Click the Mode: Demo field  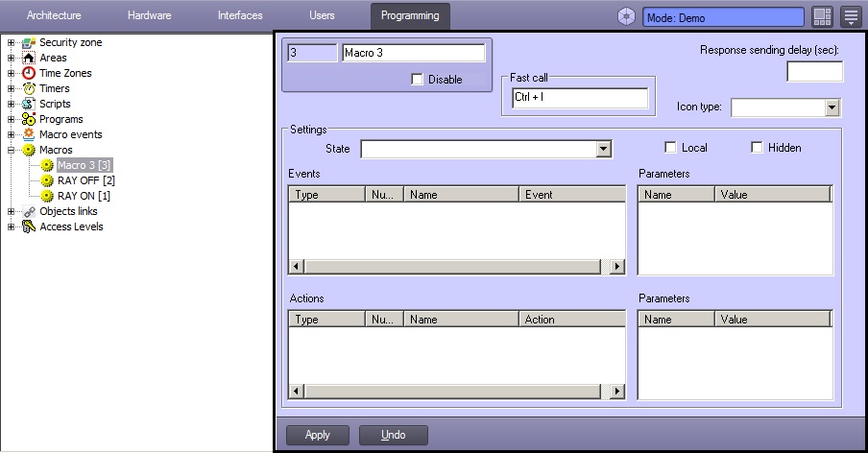coord(723,17)
